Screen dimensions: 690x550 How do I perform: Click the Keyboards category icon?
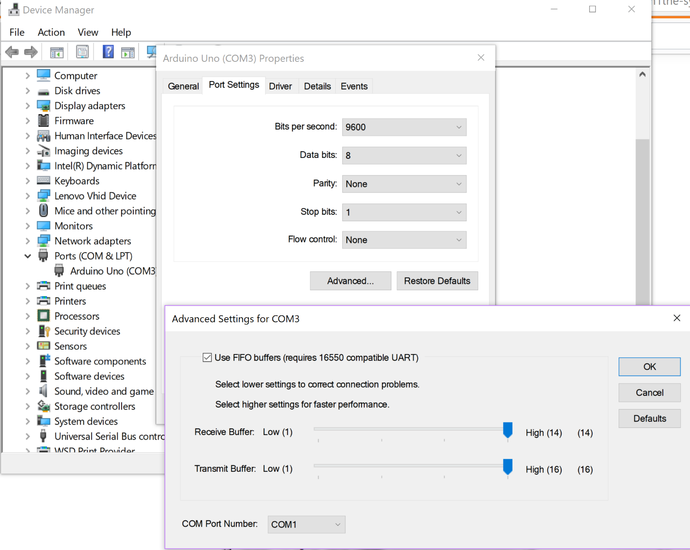(x=44, y=181)
